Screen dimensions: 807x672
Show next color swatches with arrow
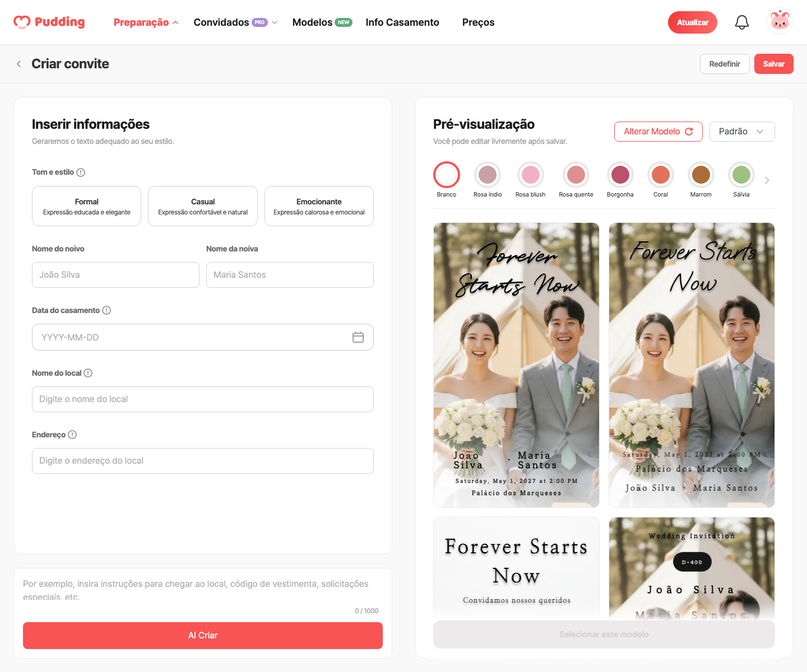(x=767, y=180)
